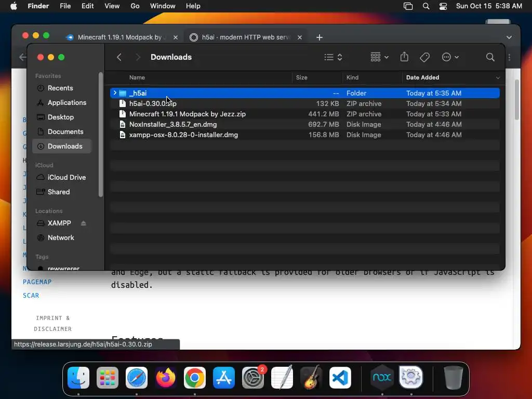
Task: Select NoxInstaller_3.8.5.7_en.dmg file
Action: [304, 125]
